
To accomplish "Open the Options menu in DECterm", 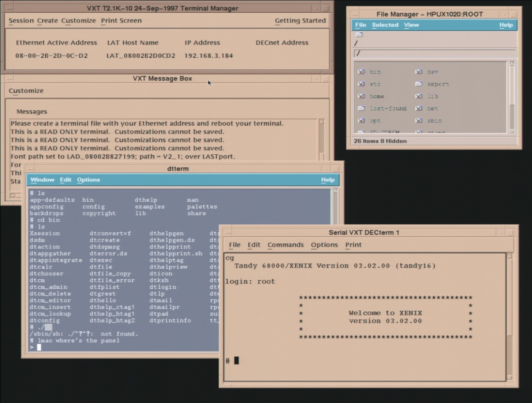I will click(x=324, y=245).
